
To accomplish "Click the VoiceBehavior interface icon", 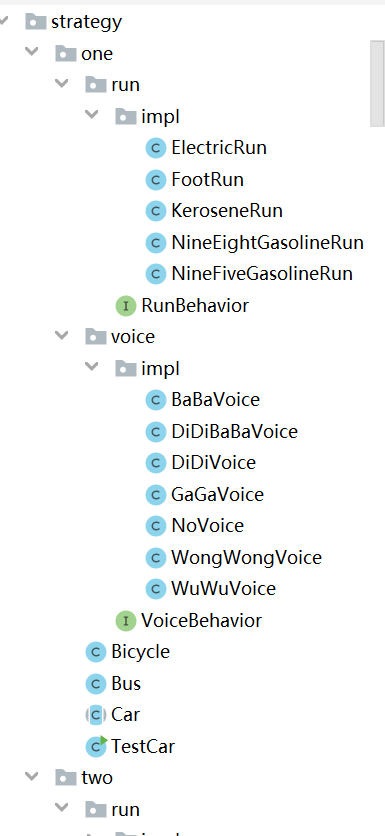I will [126, 620].
